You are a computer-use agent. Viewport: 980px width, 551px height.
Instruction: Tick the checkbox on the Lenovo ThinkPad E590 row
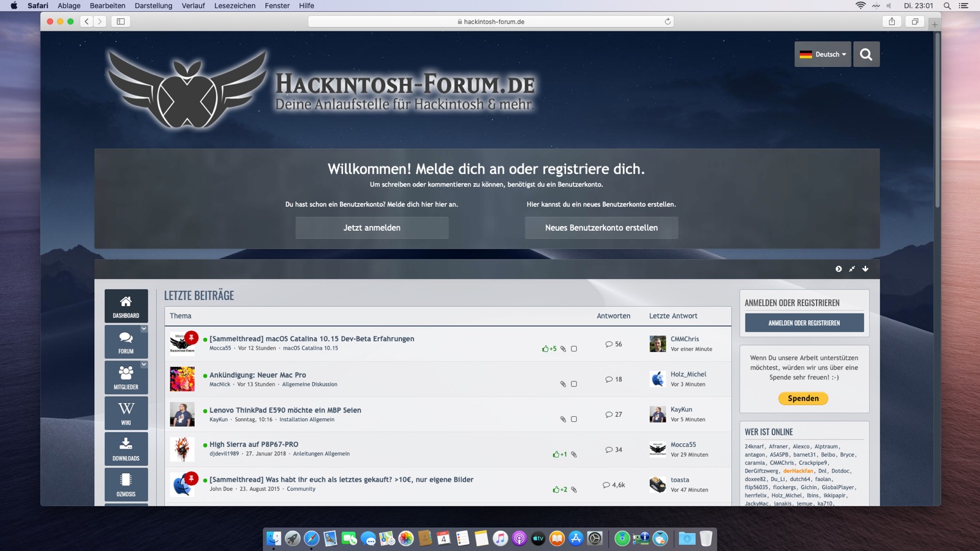574,419
